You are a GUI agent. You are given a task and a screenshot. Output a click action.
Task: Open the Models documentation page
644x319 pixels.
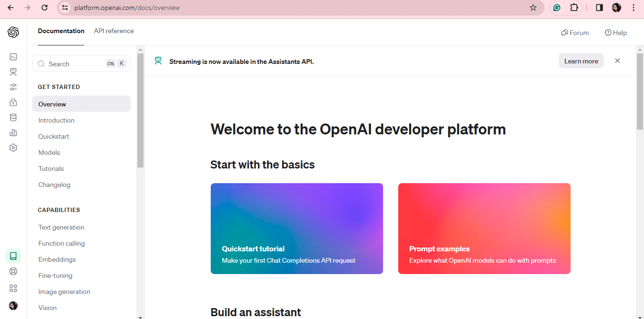tap(49, 152)
